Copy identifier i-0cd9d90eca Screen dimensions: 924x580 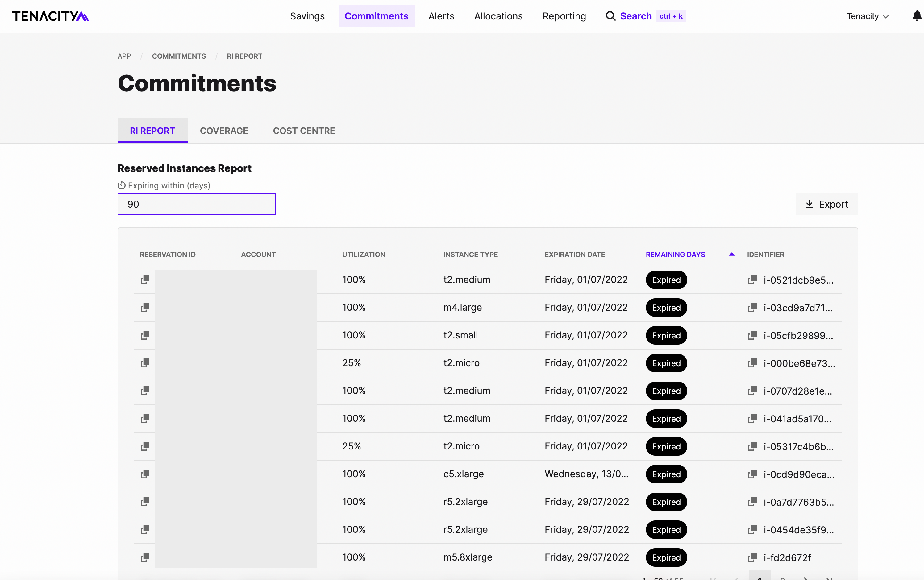tap(752, 474)
